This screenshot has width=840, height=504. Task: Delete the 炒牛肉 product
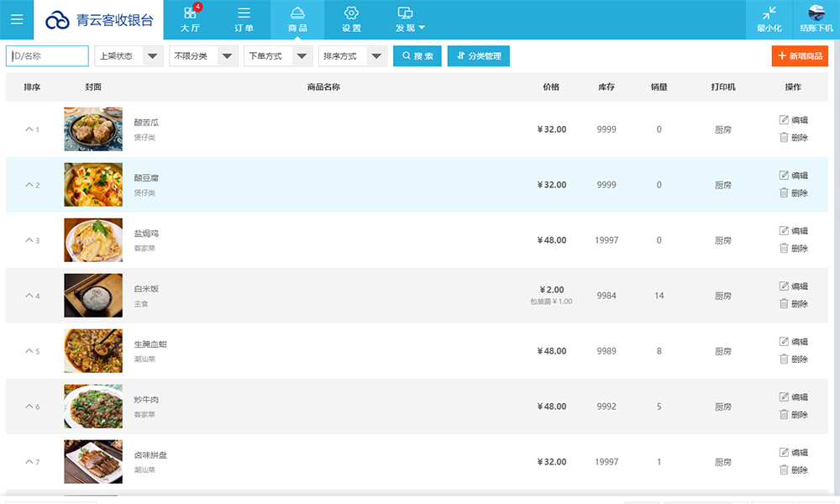tap(794, 415)
